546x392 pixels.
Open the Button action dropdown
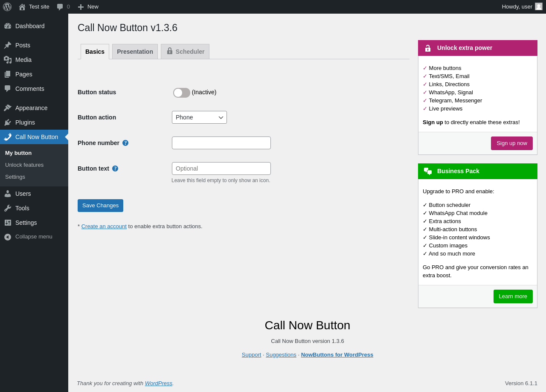coord(199,117)
